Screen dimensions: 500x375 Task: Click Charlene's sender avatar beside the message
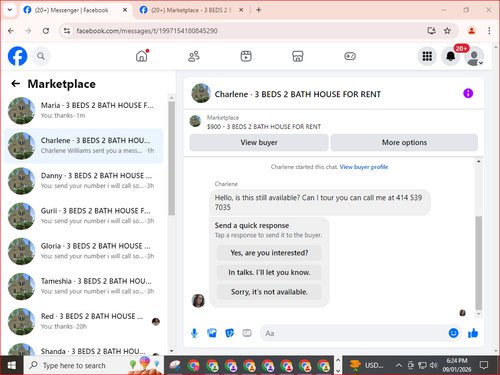pyautogui.click(x=198, y=301)
